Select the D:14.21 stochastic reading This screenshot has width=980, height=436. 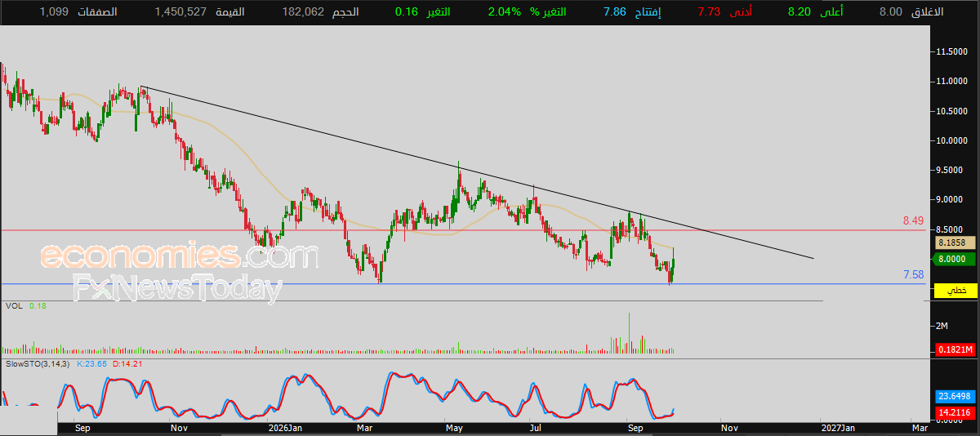pos(127,363)
